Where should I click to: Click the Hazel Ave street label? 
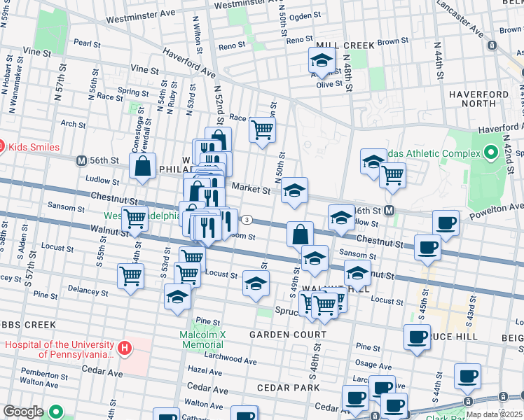205,370
